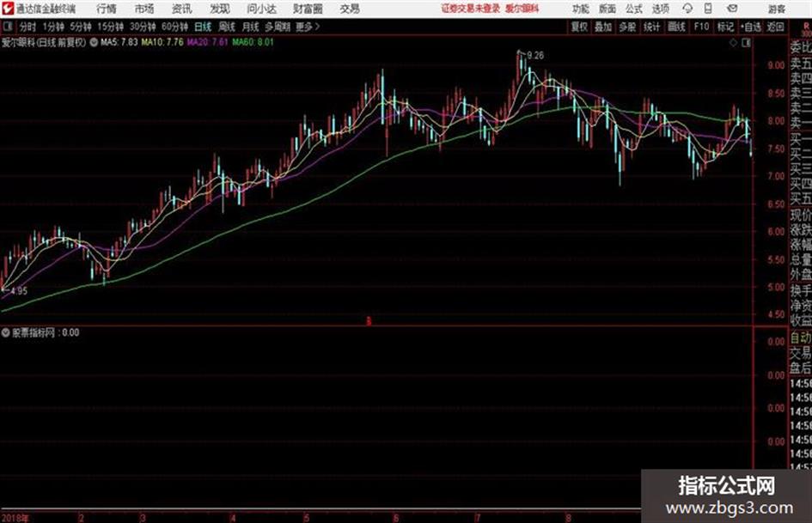This screenshot has width=812, height=523.
Task: Click the MA10: 7.76 label
Action: [x=162, y=42]
